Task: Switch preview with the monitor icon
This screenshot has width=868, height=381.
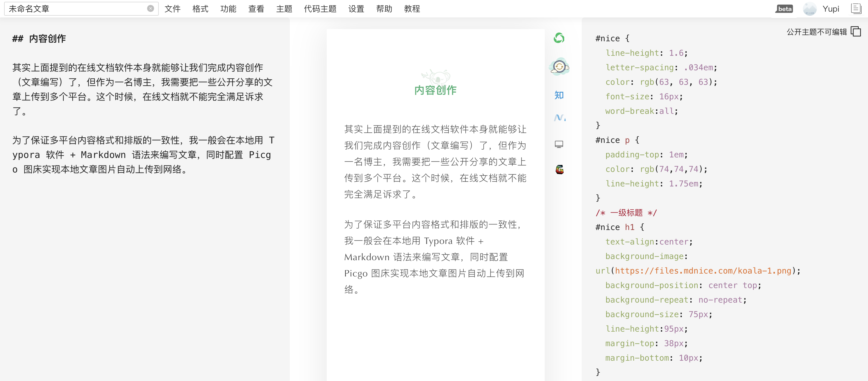Action: pos(559,144)
